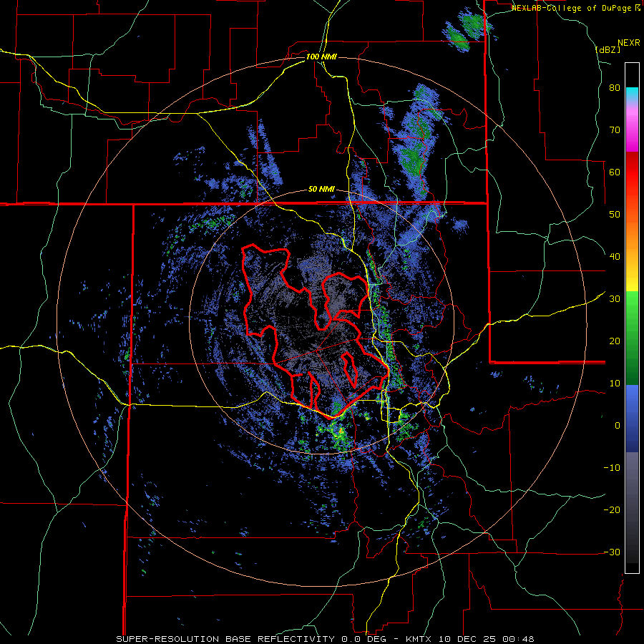
Task: Select the 20 value on the dBZ scale
Action: click(615, 341)
